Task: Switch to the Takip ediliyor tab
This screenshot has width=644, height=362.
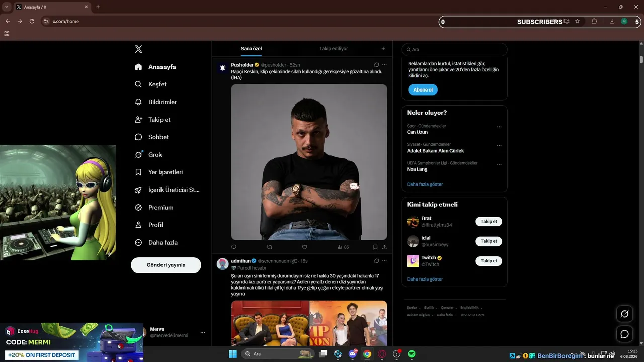Action: tap(334, 49)
